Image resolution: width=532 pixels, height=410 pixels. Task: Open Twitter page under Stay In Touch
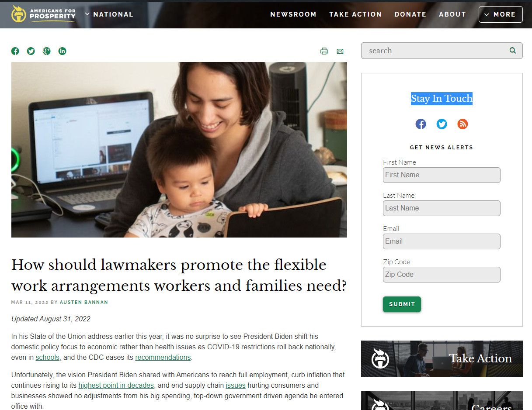pos(442,124)
